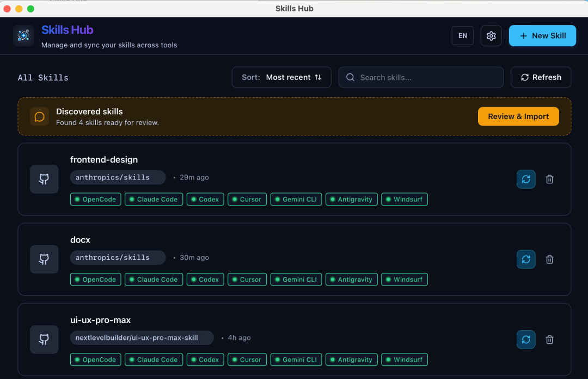Click the Skills Hub header title
The image size is (588, 379).
click(x=67, y=30)
